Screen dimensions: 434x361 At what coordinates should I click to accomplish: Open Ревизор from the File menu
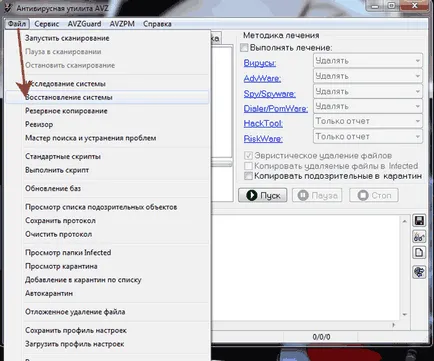107,124
